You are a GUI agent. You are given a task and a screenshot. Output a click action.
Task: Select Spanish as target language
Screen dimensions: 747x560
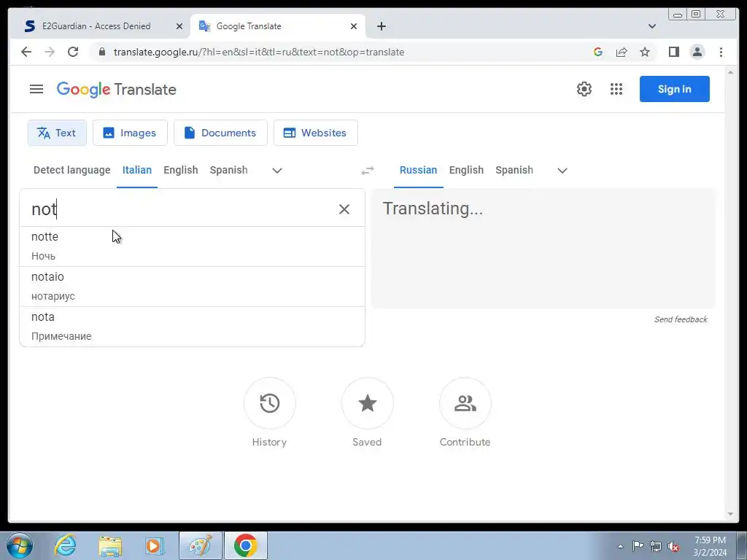(514, 170)
